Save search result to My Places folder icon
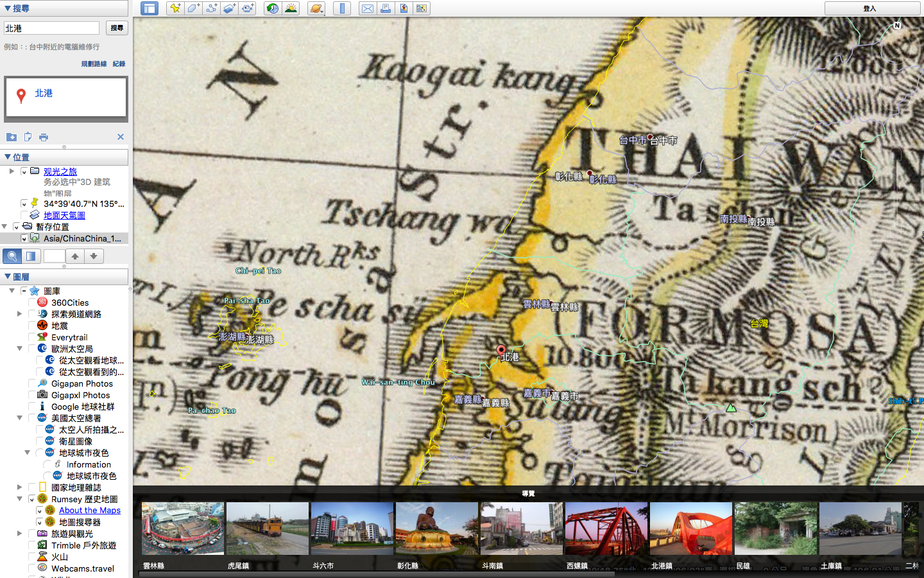Image resolution: width=924 pixels, height=578 pixels. (12, 137)
